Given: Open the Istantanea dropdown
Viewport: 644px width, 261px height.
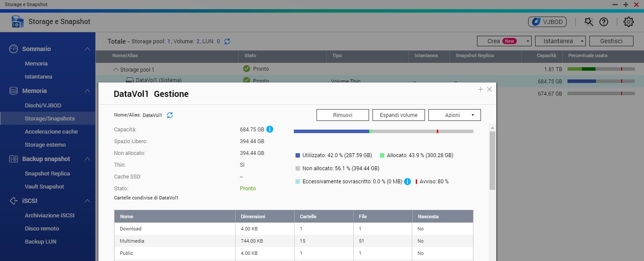Looking at the screenshot, I should pos(560,41).
